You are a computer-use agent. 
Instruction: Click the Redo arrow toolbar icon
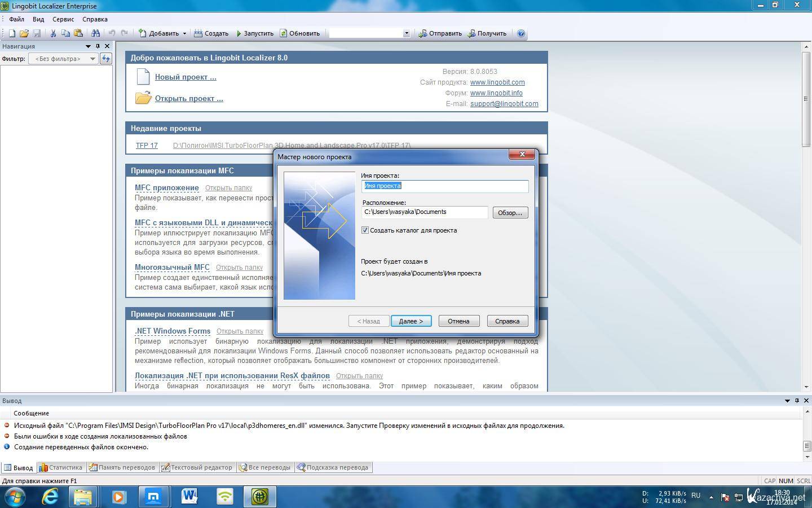click(124, 33)
